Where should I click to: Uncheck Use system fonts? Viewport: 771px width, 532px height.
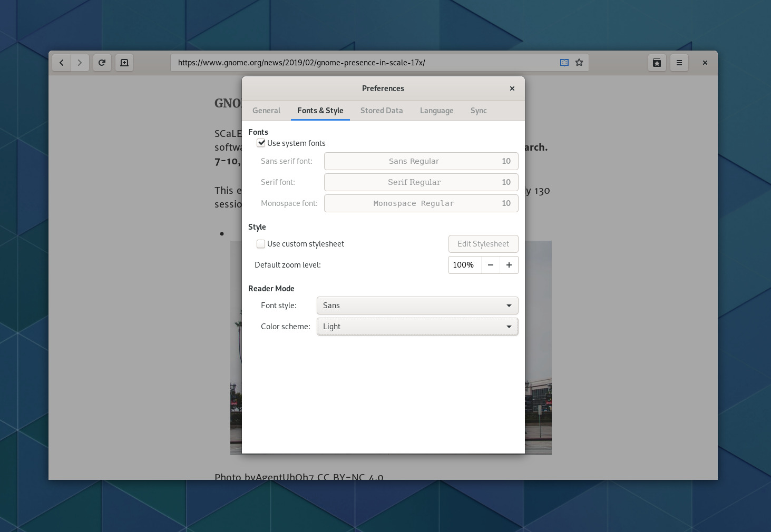click(x=261, y=143)
